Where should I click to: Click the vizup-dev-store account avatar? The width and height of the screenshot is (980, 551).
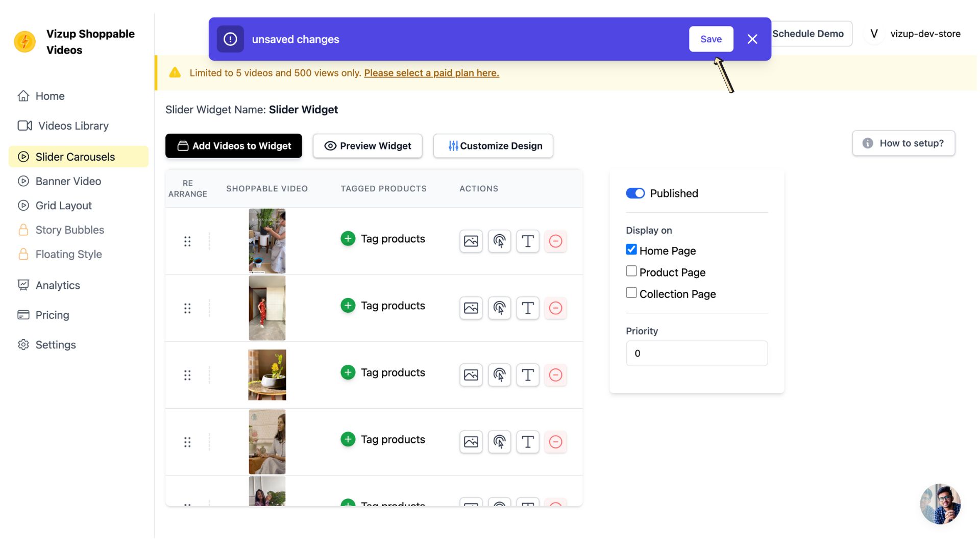tap(874, 34)
